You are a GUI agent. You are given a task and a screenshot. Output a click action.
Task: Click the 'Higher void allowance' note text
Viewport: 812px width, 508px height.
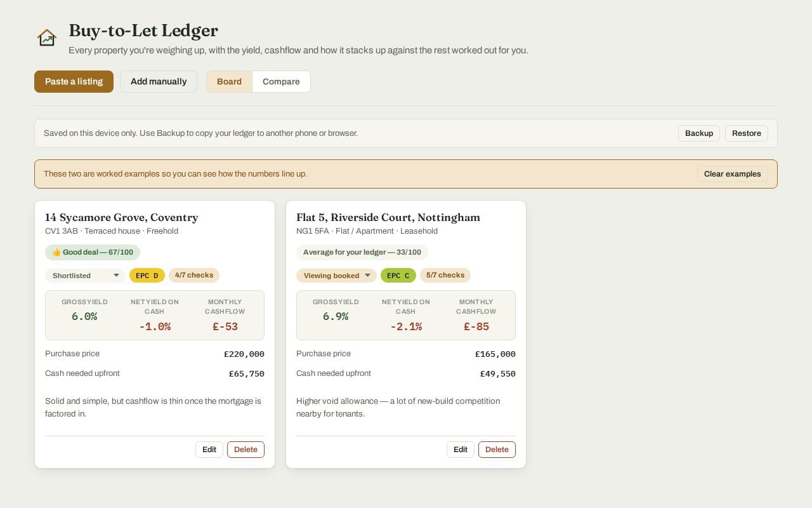pyautogui.click(x=398, y=408)
